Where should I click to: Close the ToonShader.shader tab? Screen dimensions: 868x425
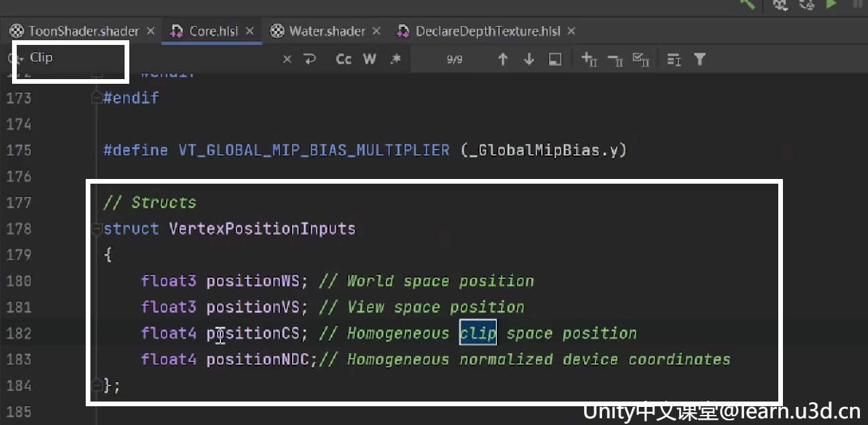point(151,31)
